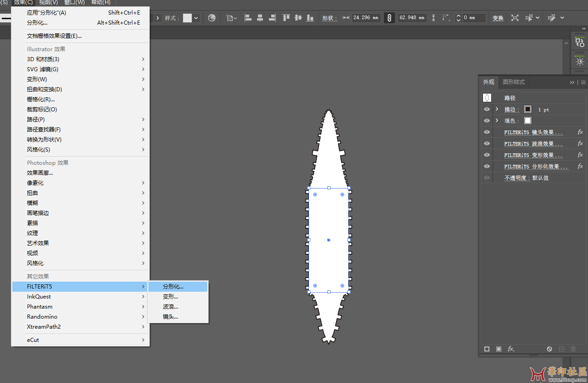Click the corner type icon next to radius field
Viewport: 588px width, 383px height.
[446, 18]
